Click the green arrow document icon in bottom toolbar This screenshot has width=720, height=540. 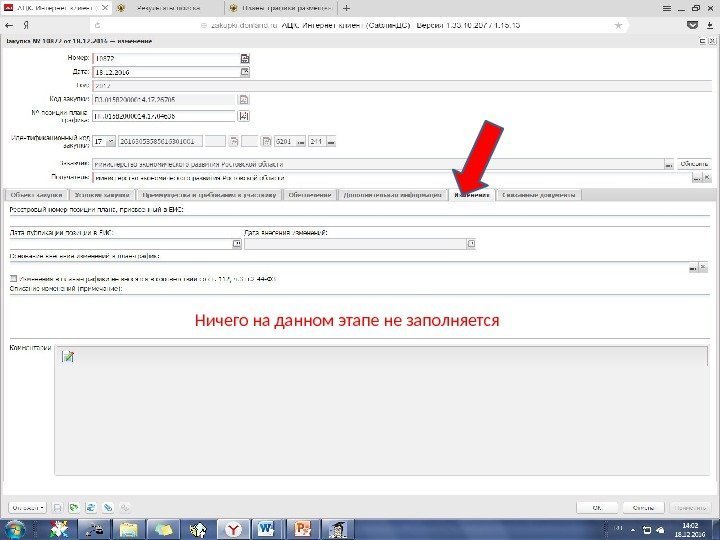tap(73, 508)
